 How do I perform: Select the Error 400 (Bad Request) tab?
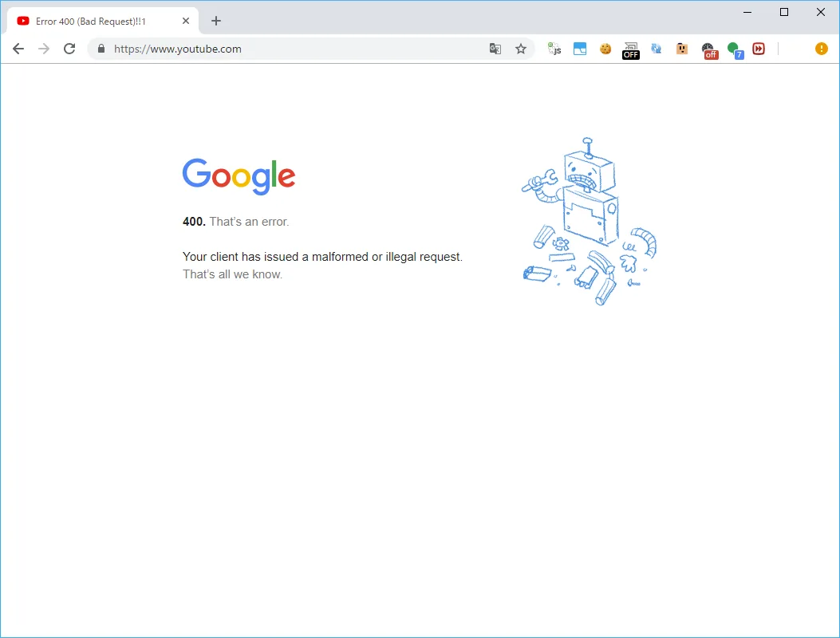[90, 22]
